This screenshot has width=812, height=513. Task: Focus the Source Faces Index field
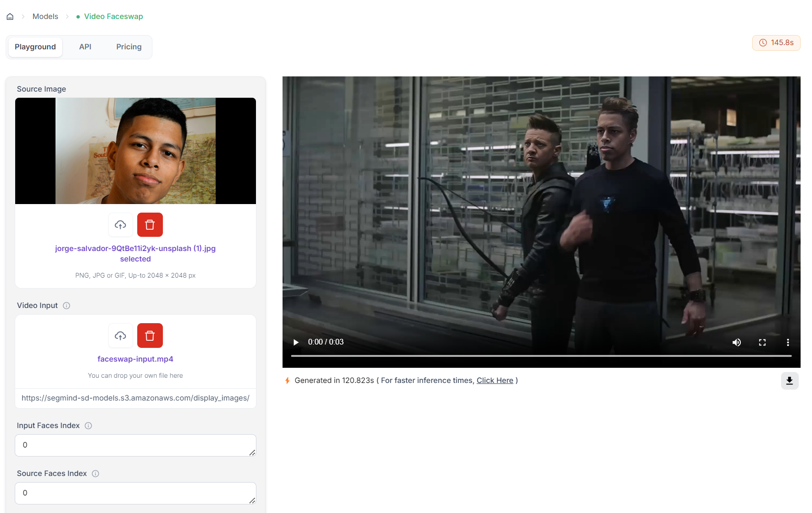135,493
